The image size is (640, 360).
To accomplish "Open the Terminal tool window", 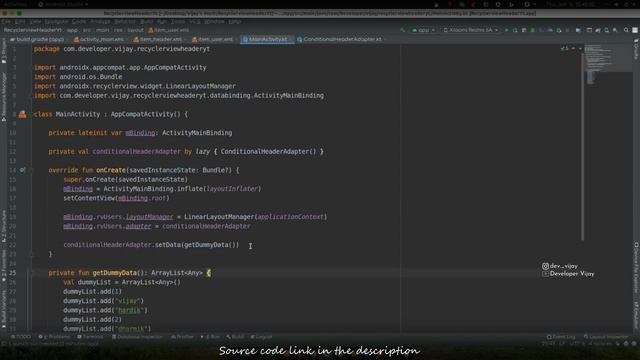I will tap(90, 337).
